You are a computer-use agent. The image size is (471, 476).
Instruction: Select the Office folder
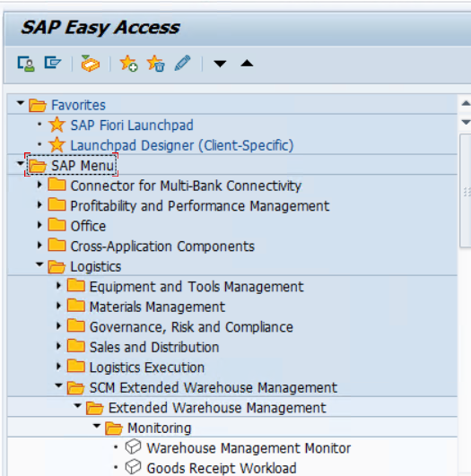88,226
